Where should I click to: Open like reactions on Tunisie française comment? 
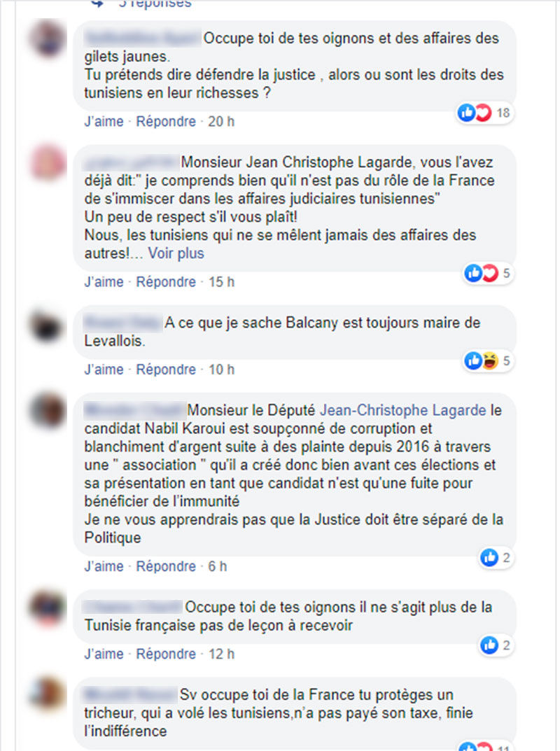(x=496, y=645)
